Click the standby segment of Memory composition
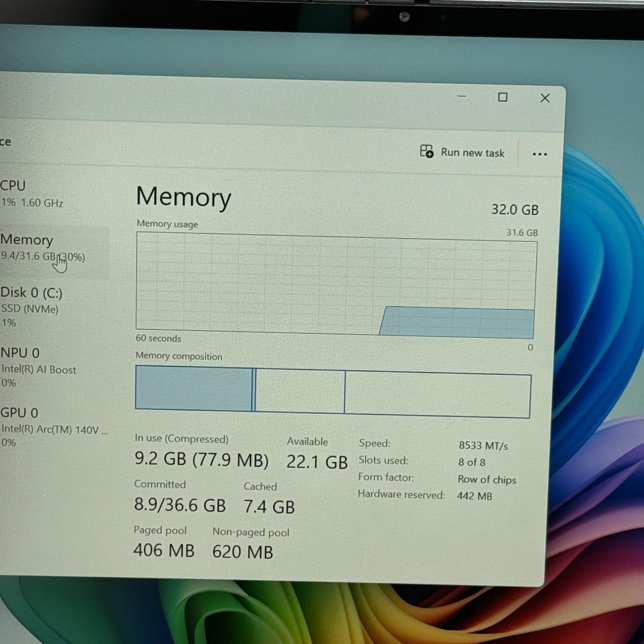The image size is (644, 644). [x=301, y=392]
